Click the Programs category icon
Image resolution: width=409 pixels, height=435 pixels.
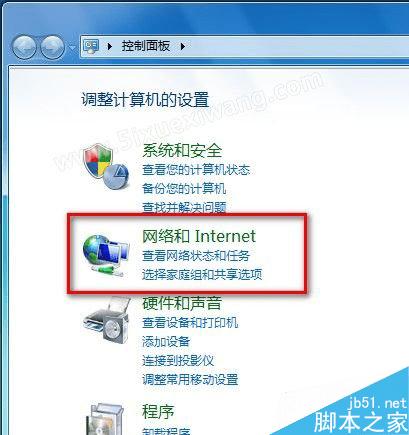[106, 419]
